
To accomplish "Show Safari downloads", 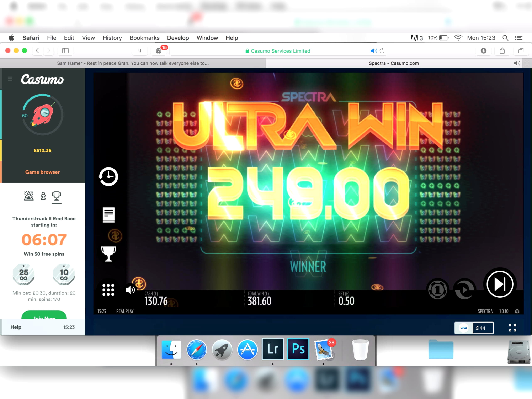I will (483, 50).
